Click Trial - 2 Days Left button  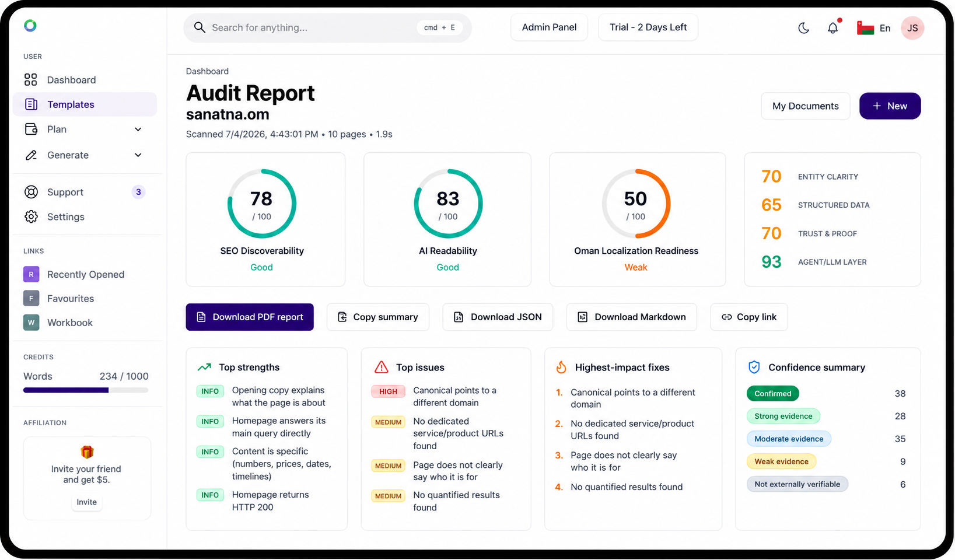(648, 27)
